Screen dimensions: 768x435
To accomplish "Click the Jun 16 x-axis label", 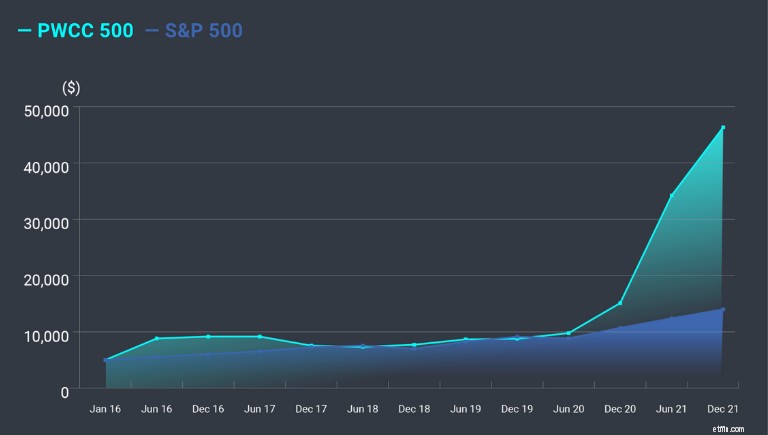I will [x=157, y=409].
